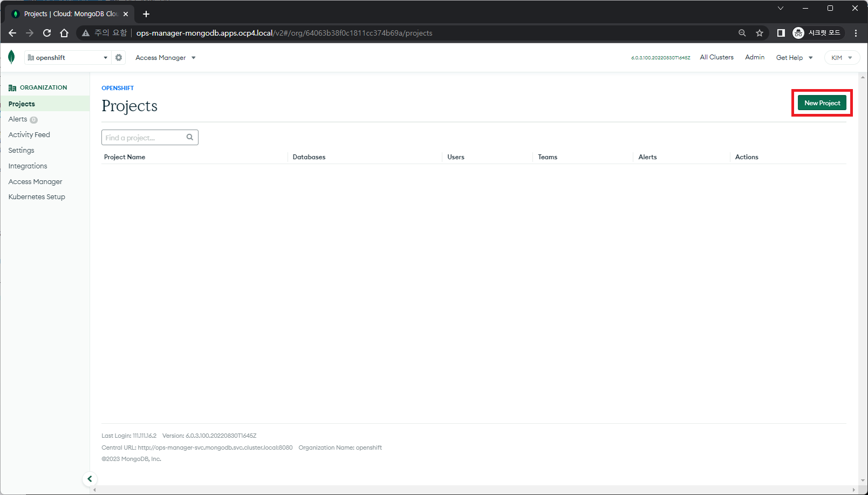Click the Alerts count badge in sidebar
Viewport: 868px width, 495px height.
[x=33, y=120]
